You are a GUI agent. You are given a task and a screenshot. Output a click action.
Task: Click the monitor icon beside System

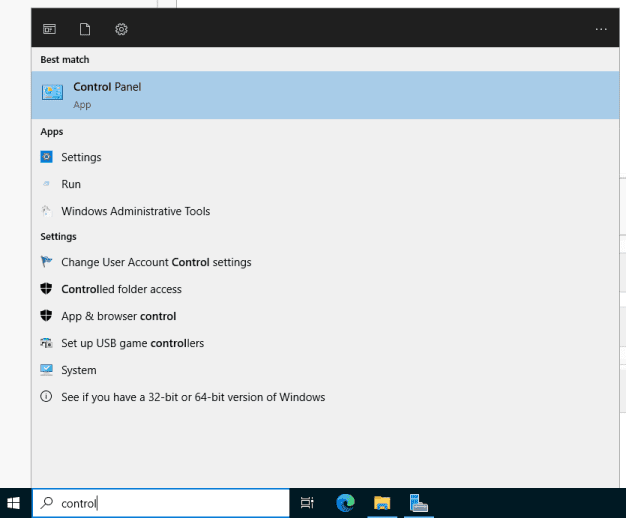click(x=46, y=369)
